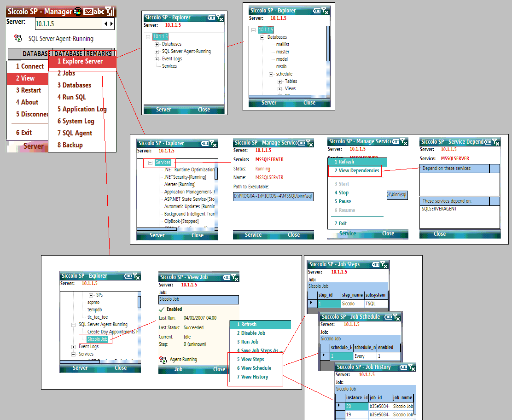The width and height of the screenshot is (512, 420).
Task: Select SQLSERVERAGENT in dependent services list
Action: coord(439,209)
